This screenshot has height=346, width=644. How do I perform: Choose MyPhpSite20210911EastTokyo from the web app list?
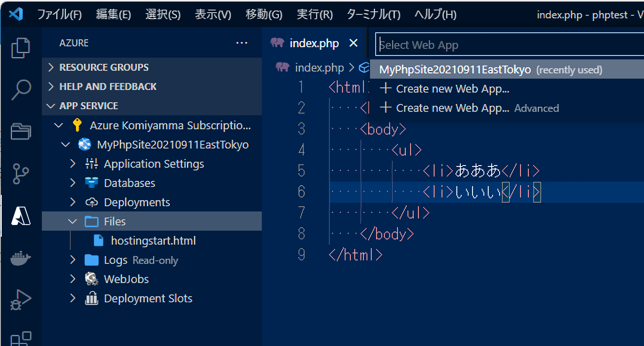[455, 70]
